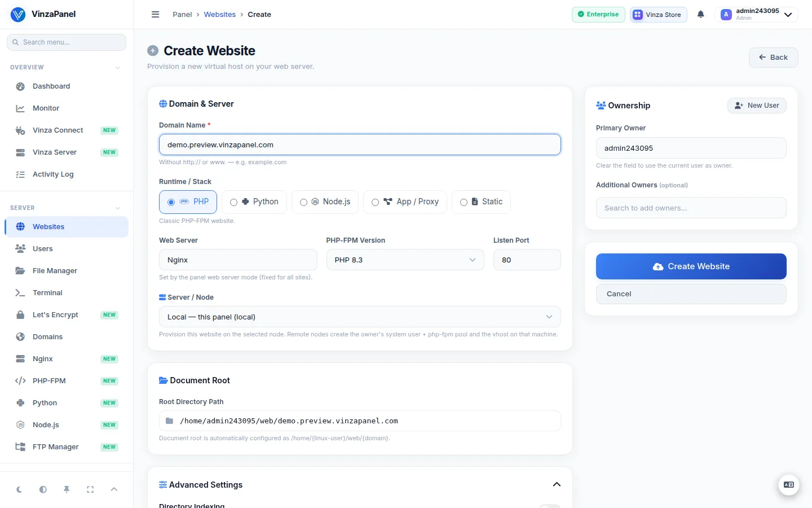Click the VinzaPanel logo icon

click(x=18, y=14)
